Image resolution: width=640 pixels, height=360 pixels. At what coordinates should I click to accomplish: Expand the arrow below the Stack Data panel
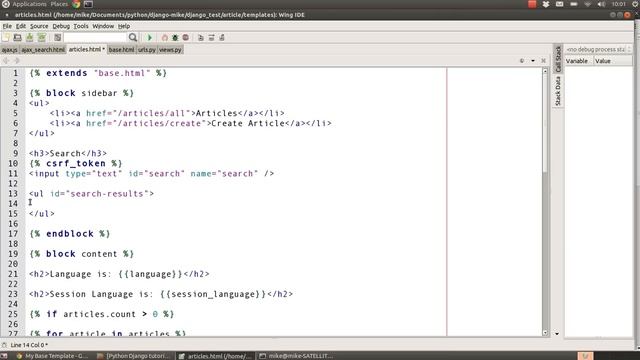[x=557, y=333]
